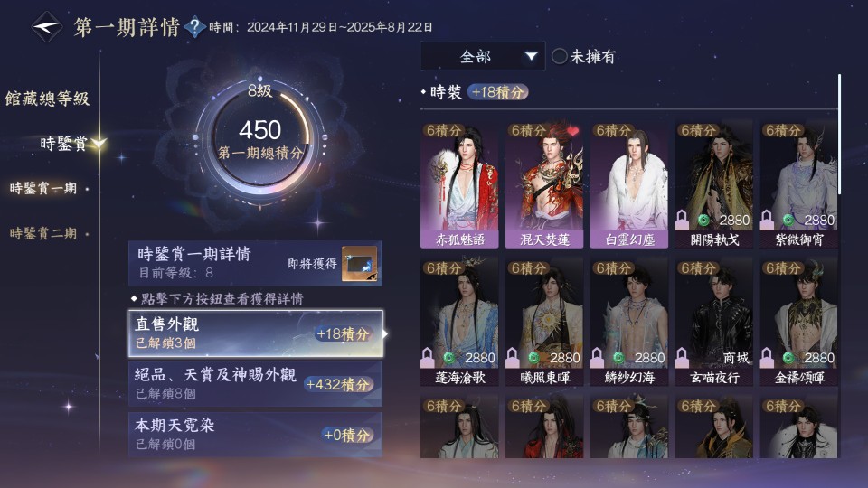Switch to 時鑒賞一期 tab

[x=43, y=188]
